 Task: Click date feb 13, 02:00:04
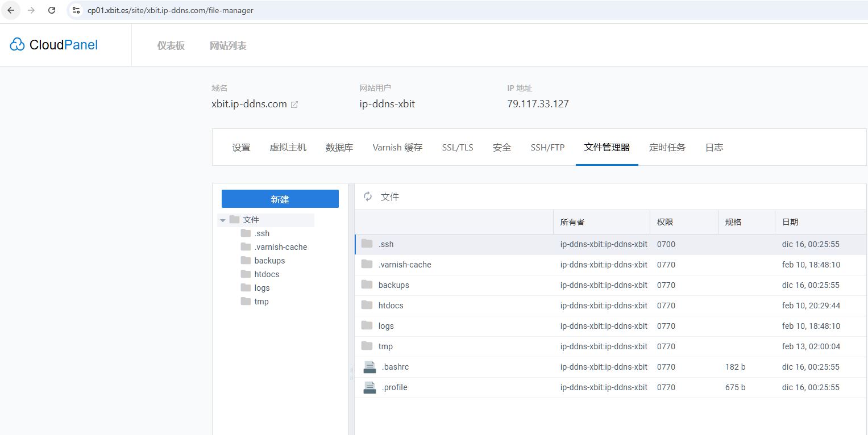(811, 346)
